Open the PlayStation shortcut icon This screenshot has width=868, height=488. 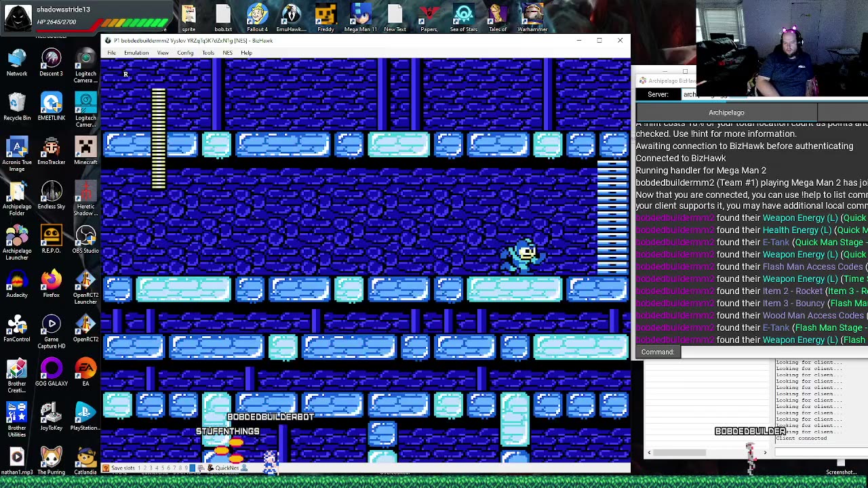[85, 417]
